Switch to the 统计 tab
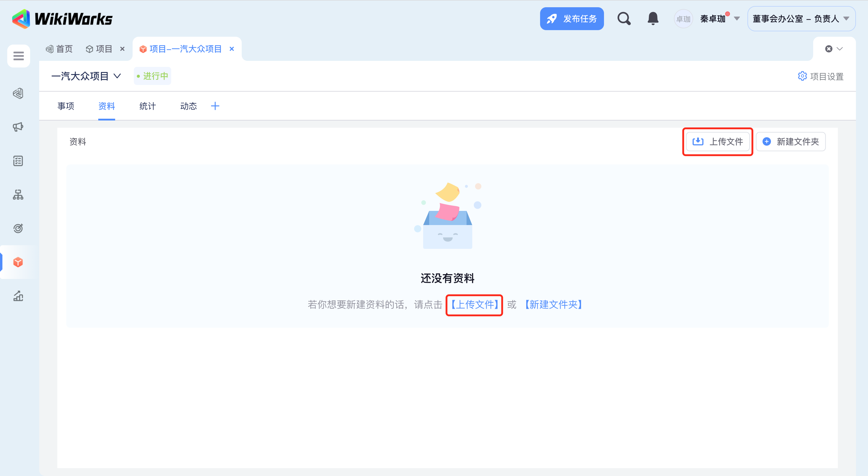Screen dimensions: 868x476 [x=148, y=106]
